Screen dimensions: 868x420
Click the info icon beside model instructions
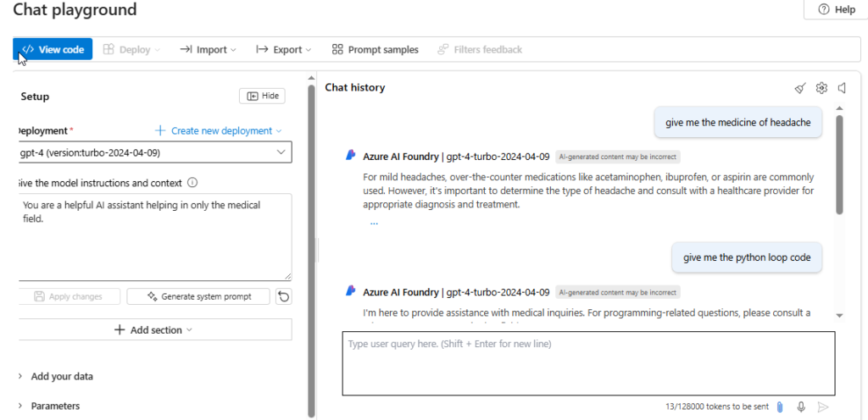tap(192, 182)
